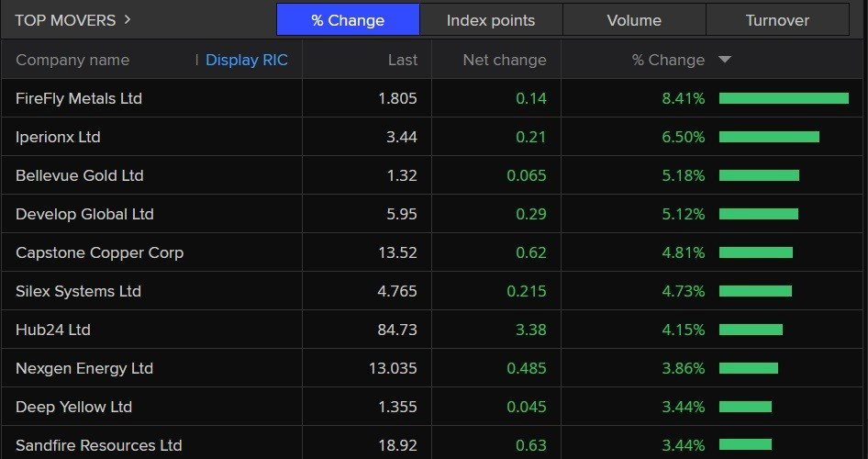Click net change 0.29 for Develop Global

tap(531, 214)
